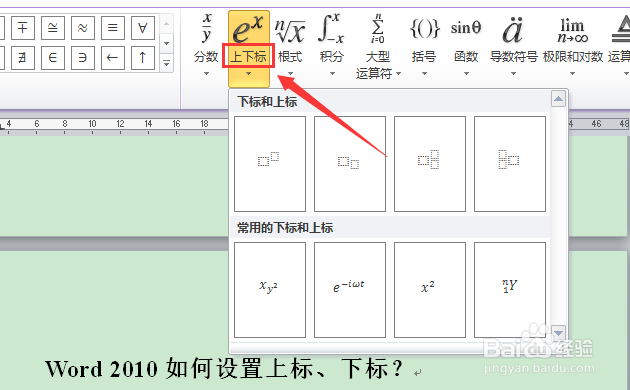
Task: Click the horizontal ruler at mark 10
Action: 92,124
